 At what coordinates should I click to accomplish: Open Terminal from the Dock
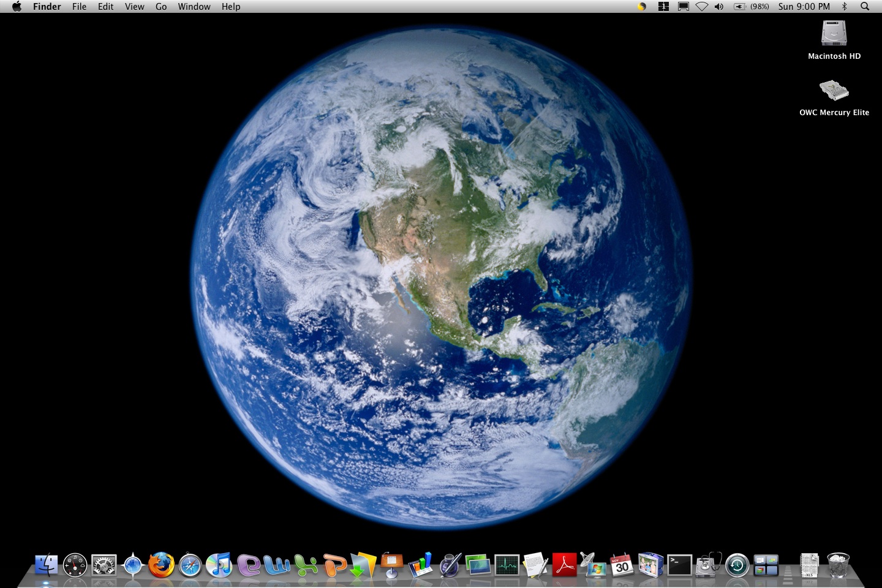click(x=679, y=565)
